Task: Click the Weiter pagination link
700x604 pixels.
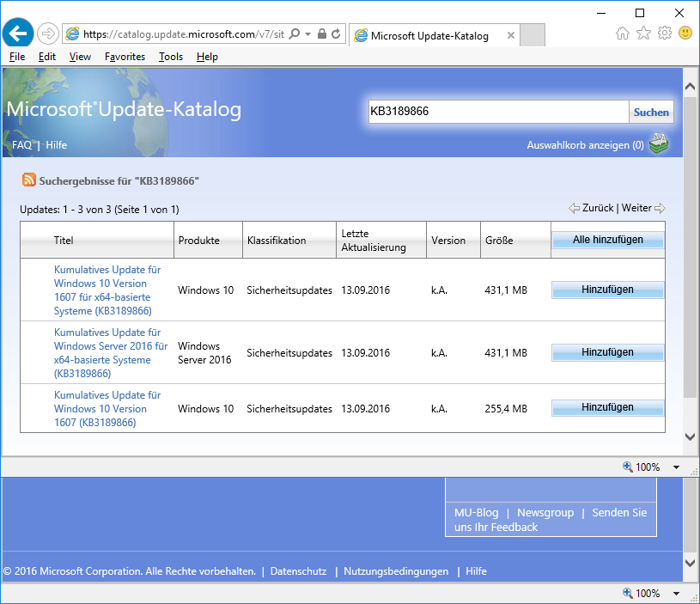Action: [636, 208]
